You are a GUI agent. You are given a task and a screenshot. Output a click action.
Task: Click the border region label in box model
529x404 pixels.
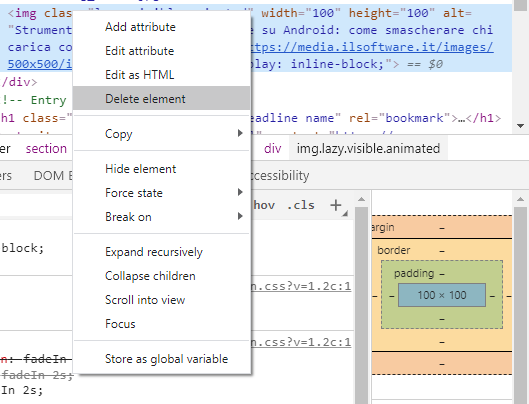pyautogui.click(x=394, y=250)
